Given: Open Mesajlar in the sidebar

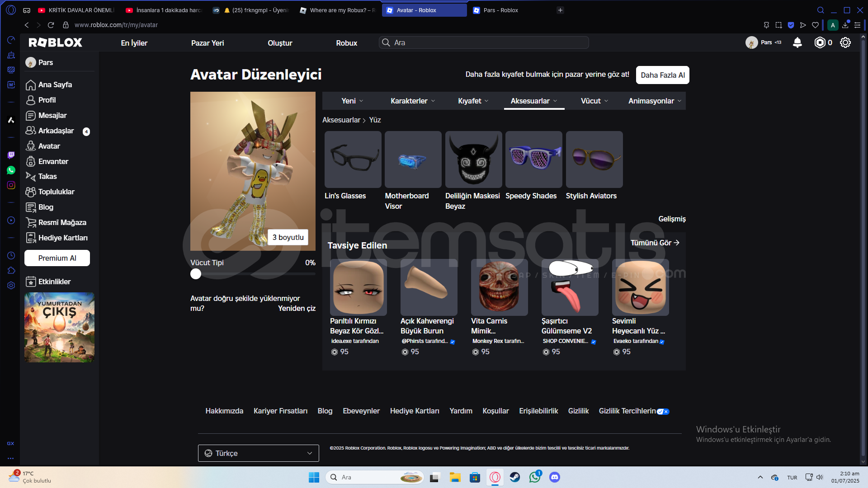Looking at the screenshot, I should tap(52, 115).
